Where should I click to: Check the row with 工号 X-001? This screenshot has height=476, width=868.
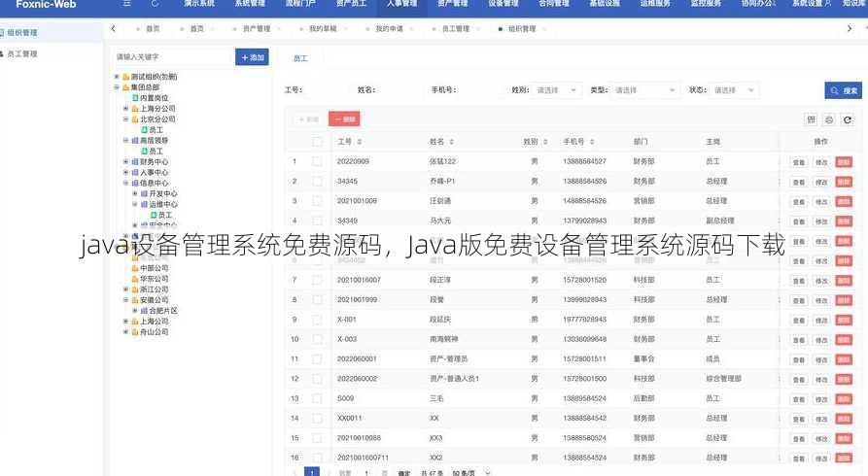(x=317, y=320)
